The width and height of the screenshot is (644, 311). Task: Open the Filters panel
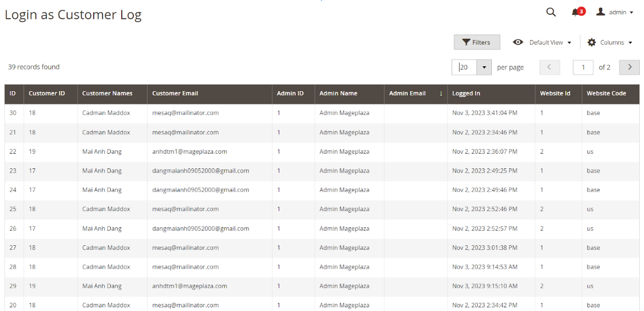point(476,43)
